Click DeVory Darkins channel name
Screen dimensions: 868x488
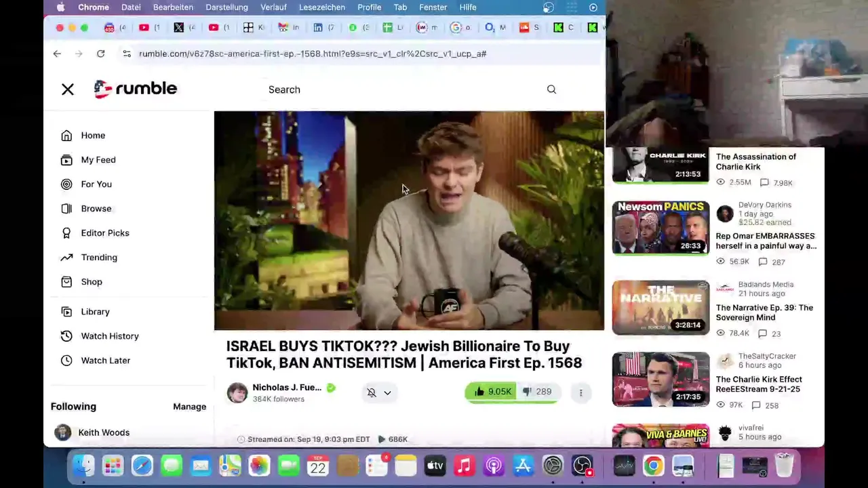tap(765, 205)
